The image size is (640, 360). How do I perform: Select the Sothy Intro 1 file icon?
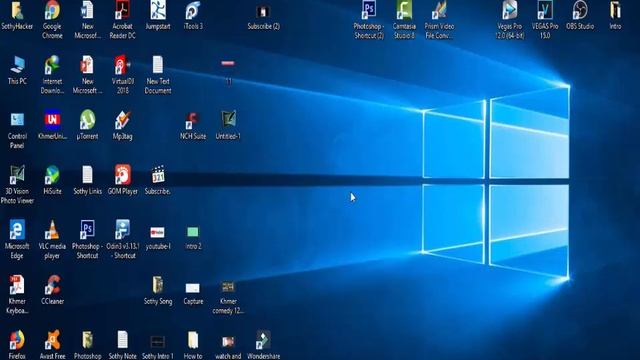[158, 342]
